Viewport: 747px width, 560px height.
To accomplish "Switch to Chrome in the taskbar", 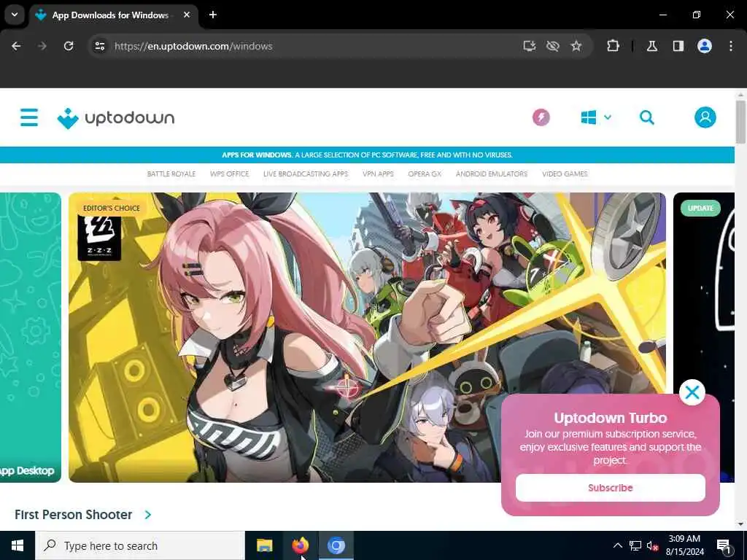I will click(x=336, y=545).
